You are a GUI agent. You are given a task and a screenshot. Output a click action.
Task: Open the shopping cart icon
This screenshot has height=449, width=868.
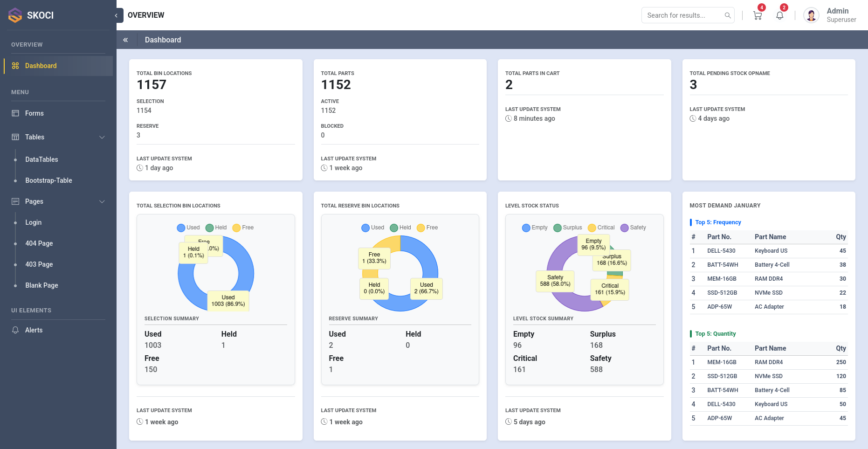(x=757, y=15)
